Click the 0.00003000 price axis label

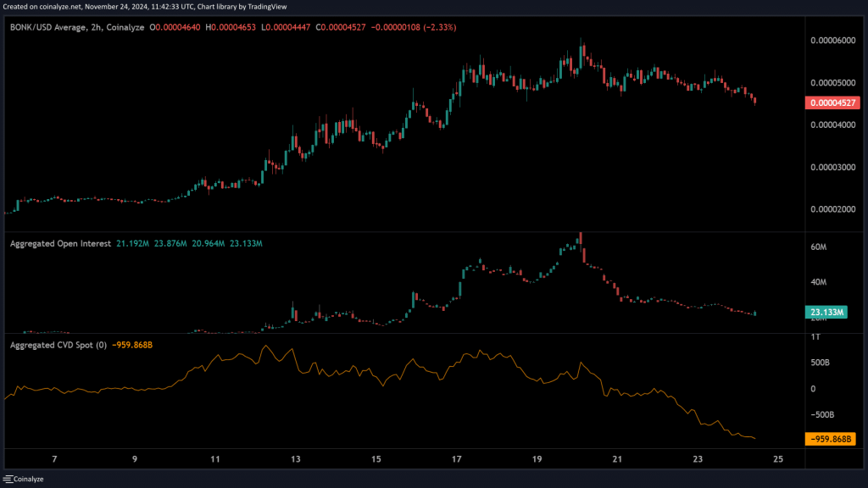pos(832,168)
